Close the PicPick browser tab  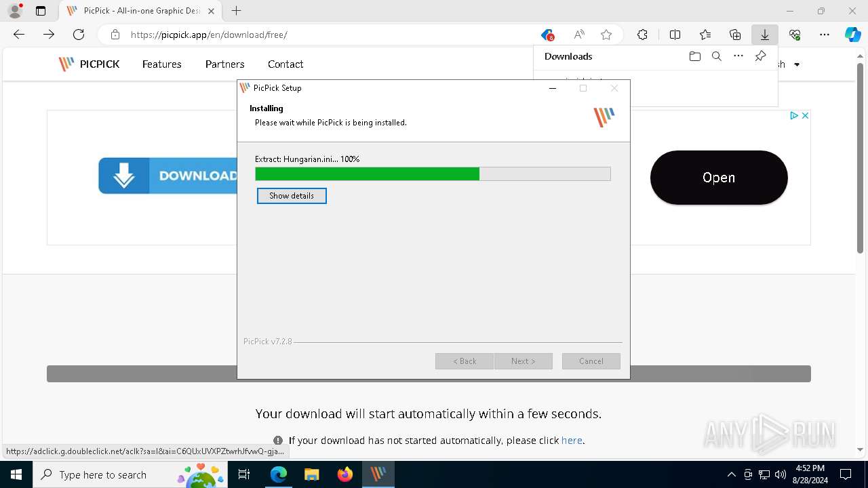[x=211, y=11]
